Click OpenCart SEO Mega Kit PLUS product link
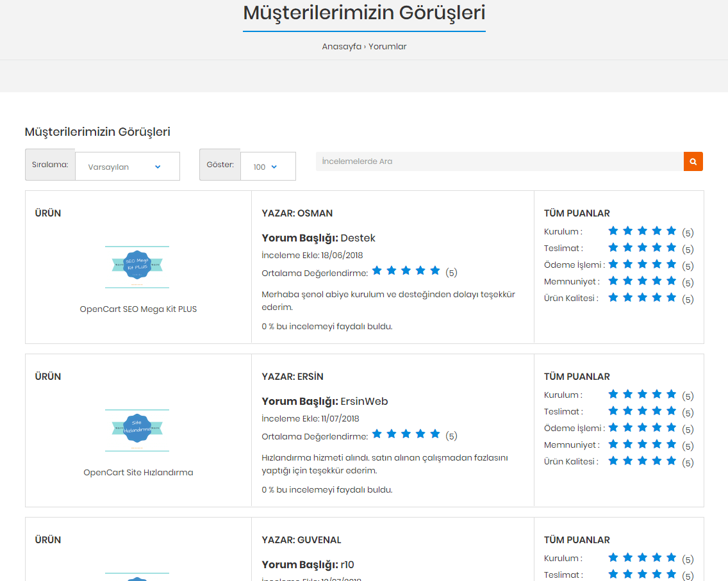 click(138, 309)
